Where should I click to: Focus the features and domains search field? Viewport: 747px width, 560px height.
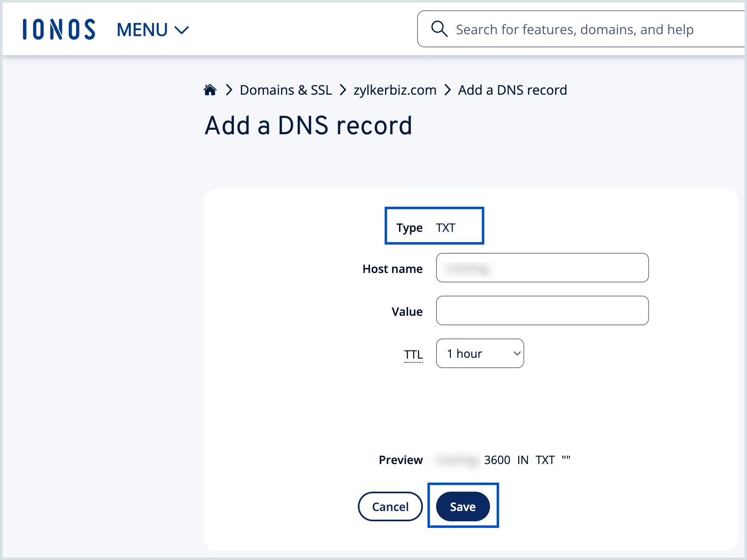pos(581,29)
